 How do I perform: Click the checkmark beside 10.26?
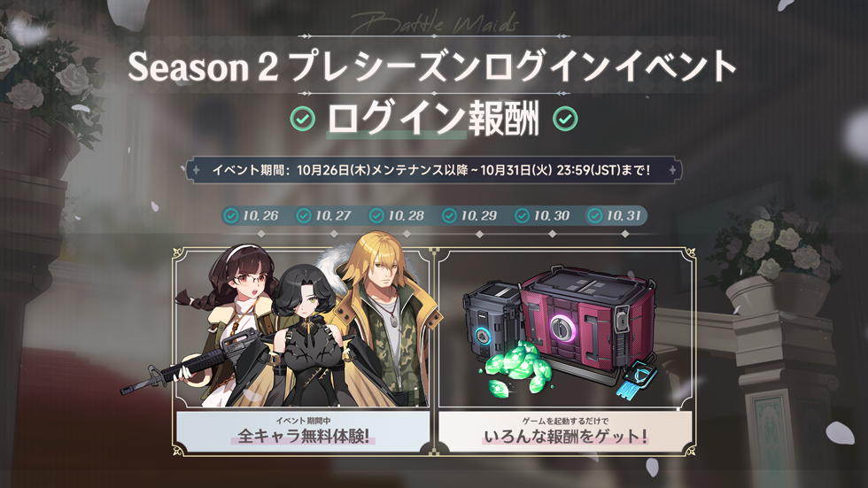click(x=231, y=215)
